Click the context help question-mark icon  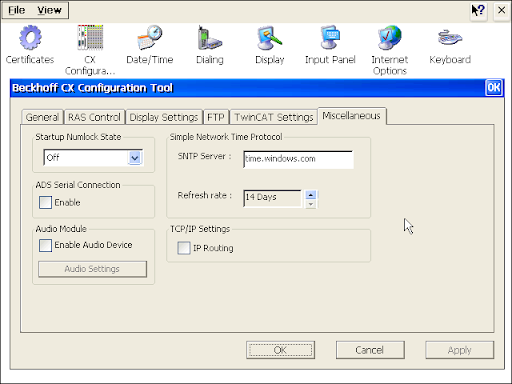click(x=478, y=11)
